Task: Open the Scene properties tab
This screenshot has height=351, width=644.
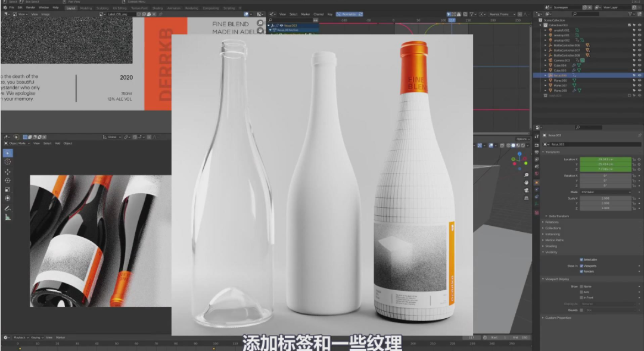Action: (537, 166)
